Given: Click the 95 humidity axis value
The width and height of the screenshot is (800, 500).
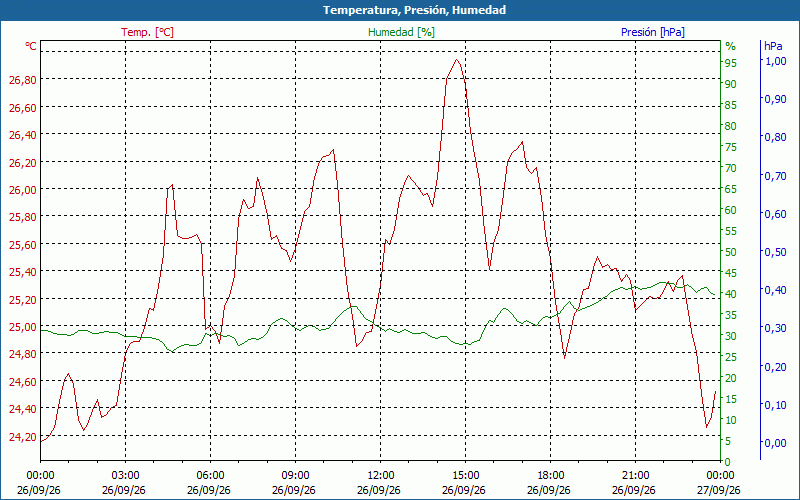Looking at the screenshot, I should pos(731,63).
